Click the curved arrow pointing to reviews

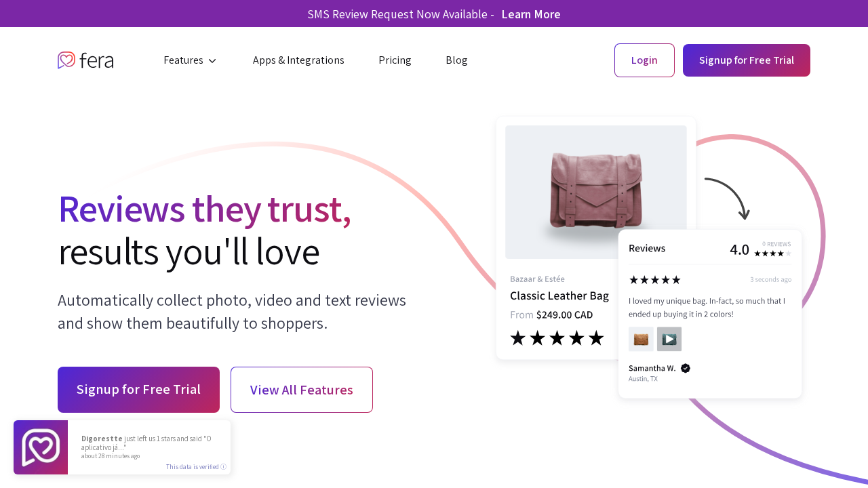click(x=729, y=198)
